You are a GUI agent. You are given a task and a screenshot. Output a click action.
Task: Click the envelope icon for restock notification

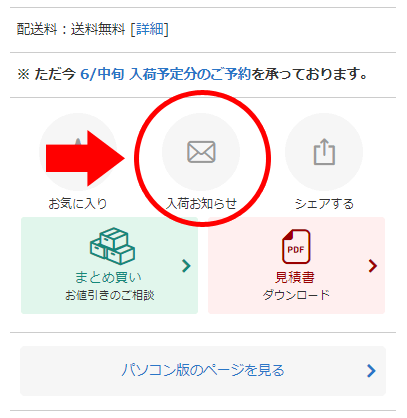coord(201,152)
